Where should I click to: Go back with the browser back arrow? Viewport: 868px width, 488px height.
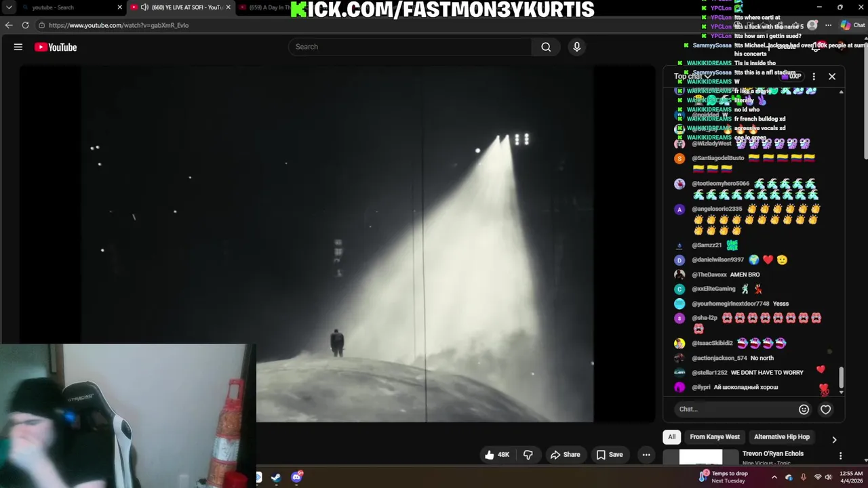pyautogui.click(x=9, y=25)
